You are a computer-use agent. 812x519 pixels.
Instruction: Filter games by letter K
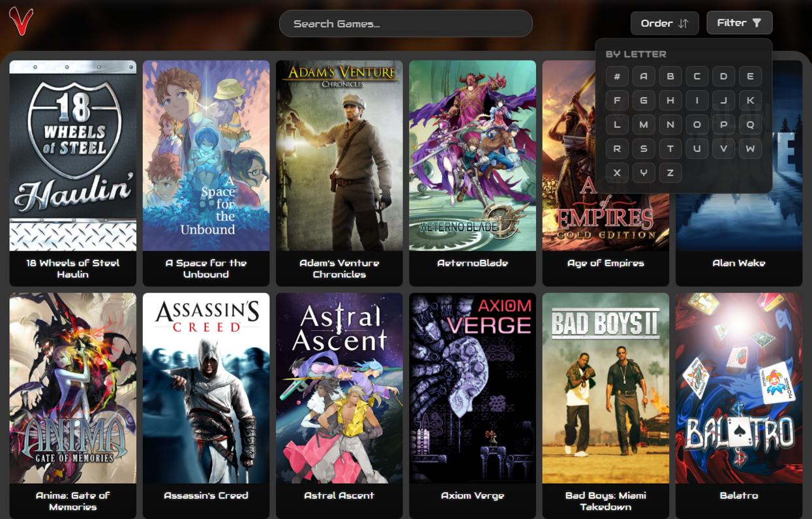point(751,101)
